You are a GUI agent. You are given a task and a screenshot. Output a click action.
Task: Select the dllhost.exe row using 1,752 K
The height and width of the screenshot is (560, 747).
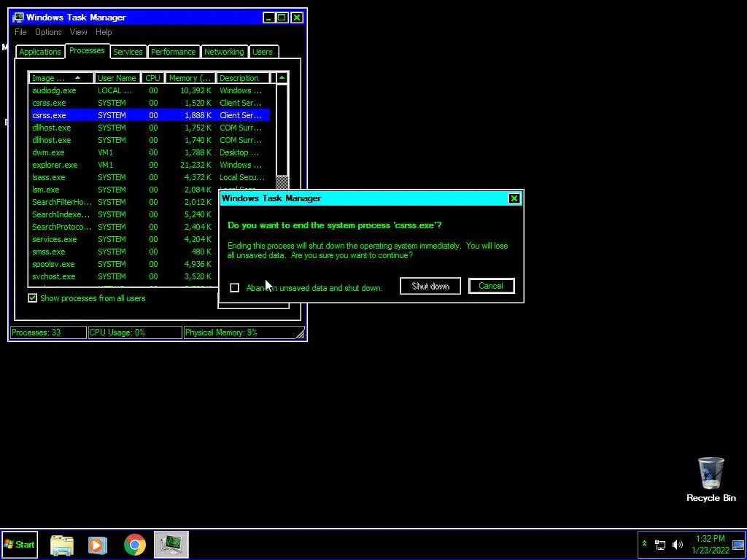pos(150,128)
